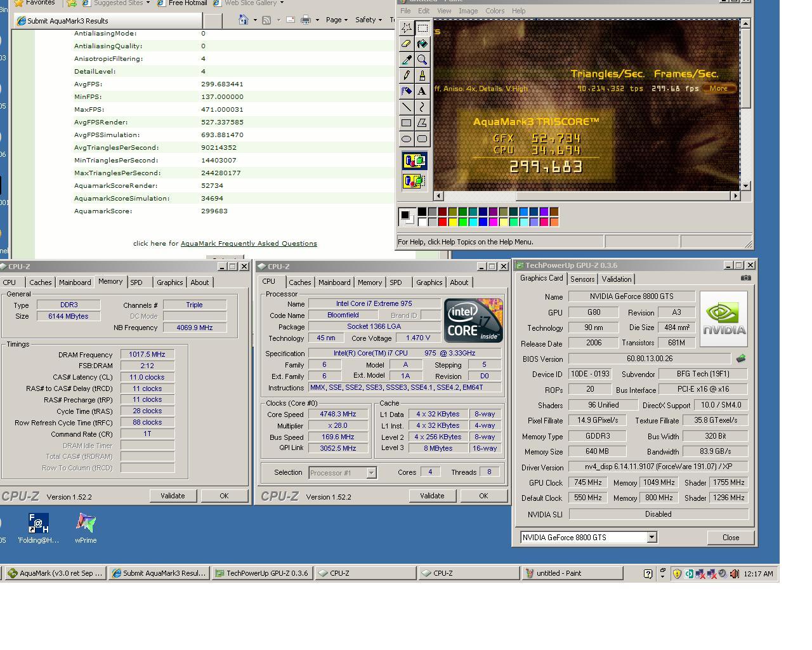Open the Folding@Home desktop shortcut

pyautogui.click(x=38, y=529)
